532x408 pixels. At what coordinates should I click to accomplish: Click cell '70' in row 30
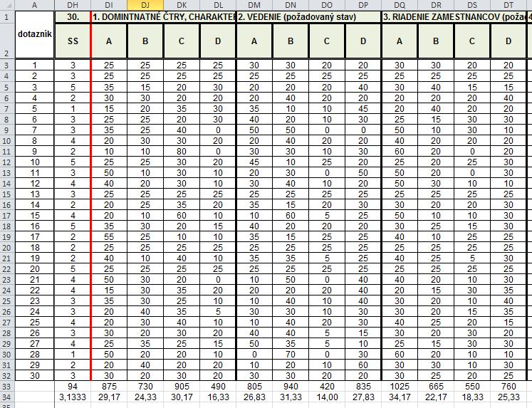pyautogui.click(x=291, y=354)
